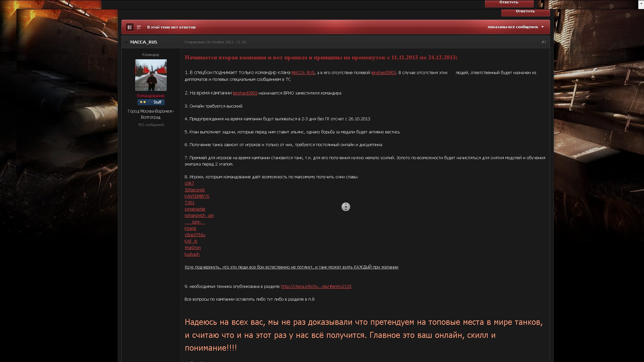644x362 pixels.
Task: Click the MACCA_RUS avatar photo
Action: (x=151, y=75)
